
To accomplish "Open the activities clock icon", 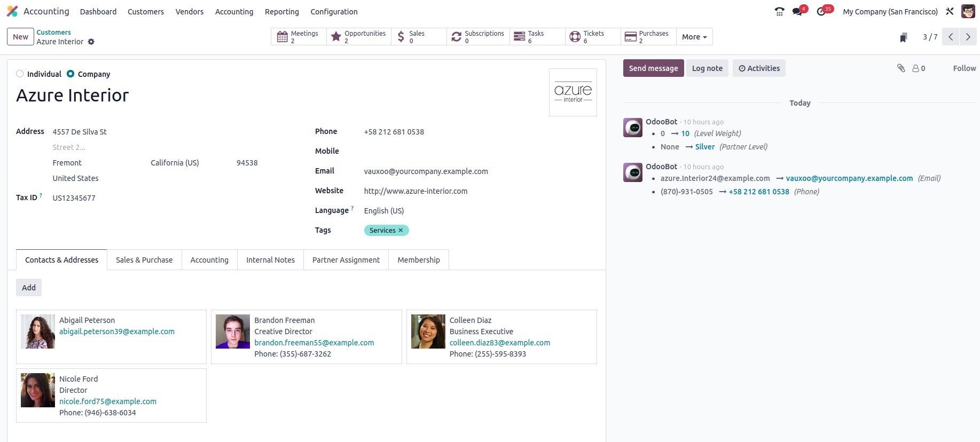I will (x=821, y=11).
